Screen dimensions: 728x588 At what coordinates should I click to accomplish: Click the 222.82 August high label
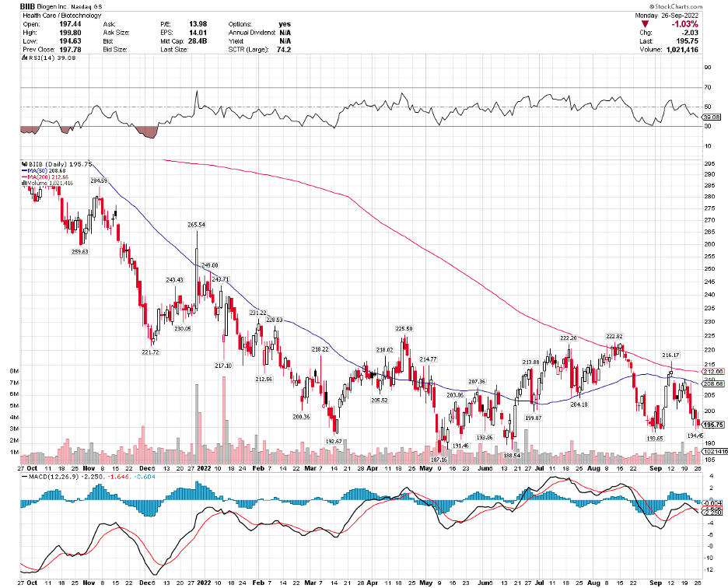(616, 334)
